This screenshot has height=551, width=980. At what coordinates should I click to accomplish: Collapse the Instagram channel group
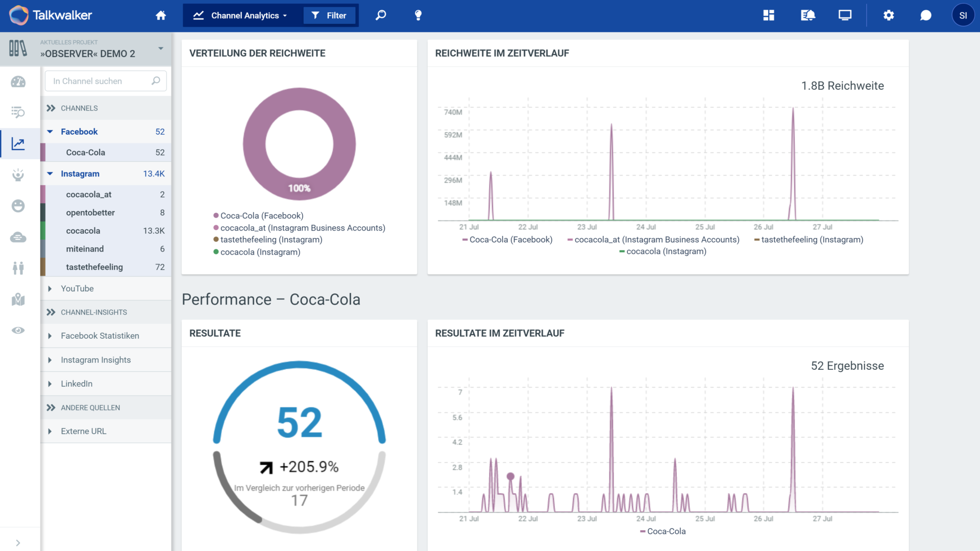(x=50, y=174)
